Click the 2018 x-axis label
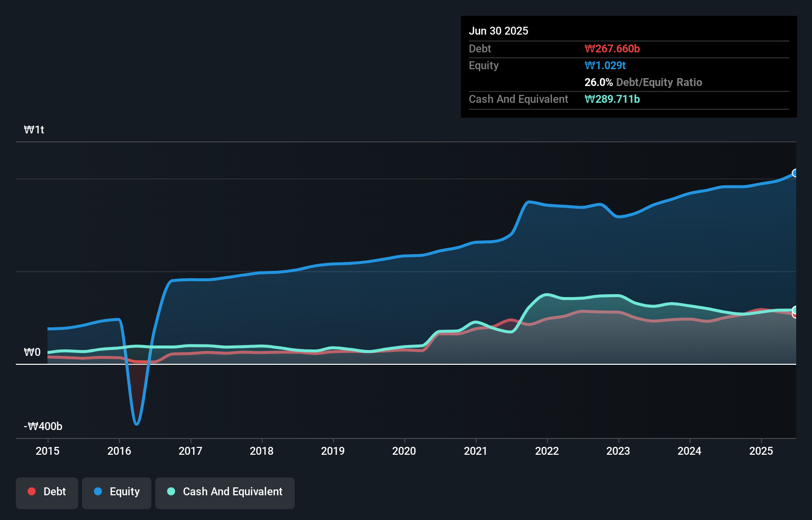Viewport: 812px width, 520px height. 262,451
